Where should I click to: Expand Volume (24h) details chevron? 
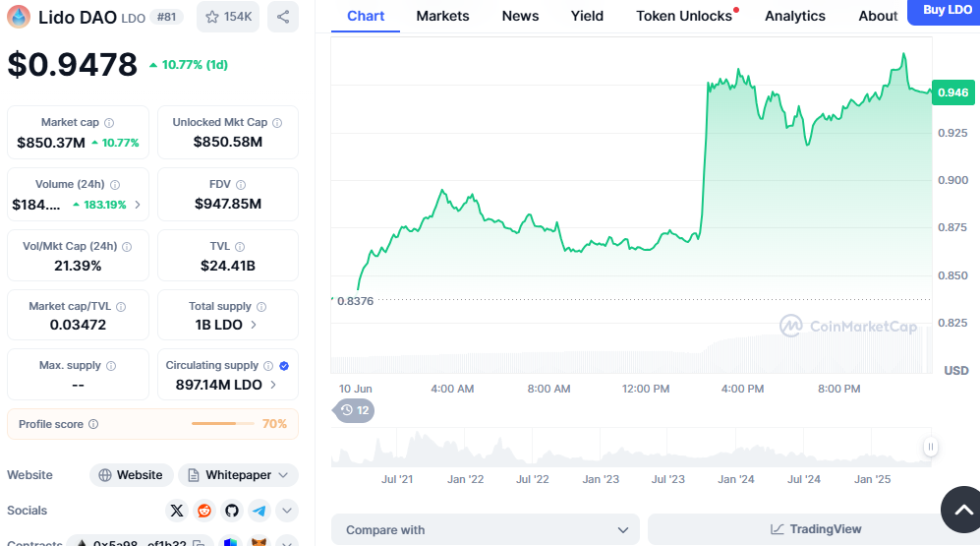[x=138, y=205]
